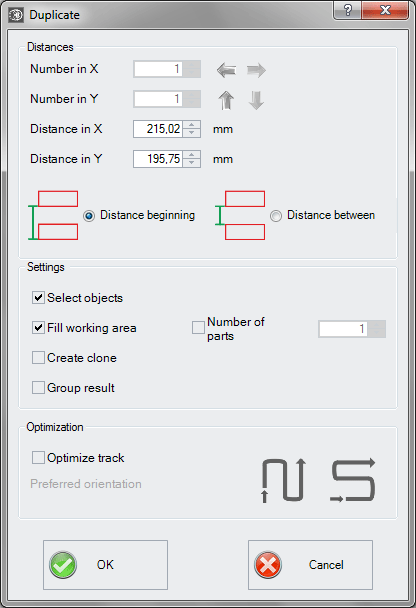416x608 pixels.
Task: Select Distance between radio button
Action: pyautogui.click(x=276, y=216)
